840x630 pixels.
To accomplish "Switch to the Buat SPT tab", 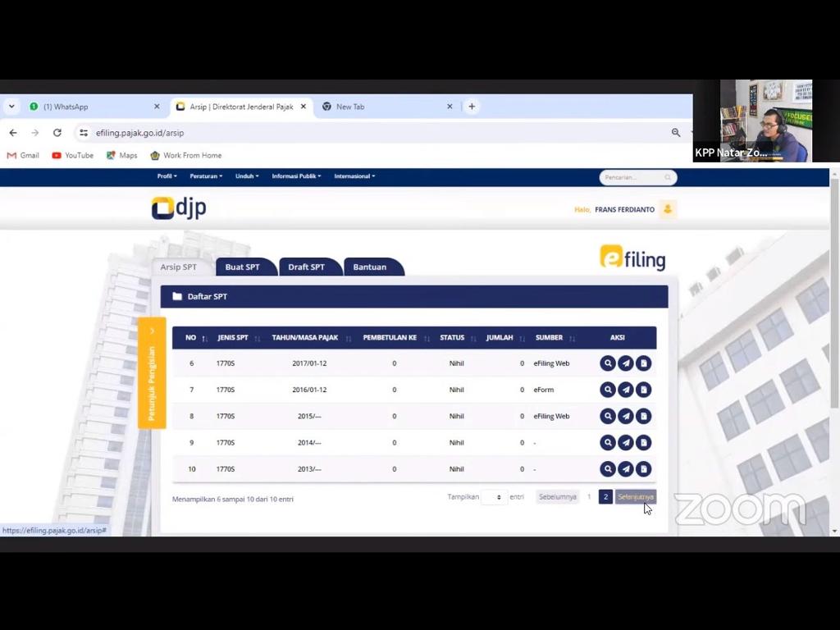I will click(242, 267).
